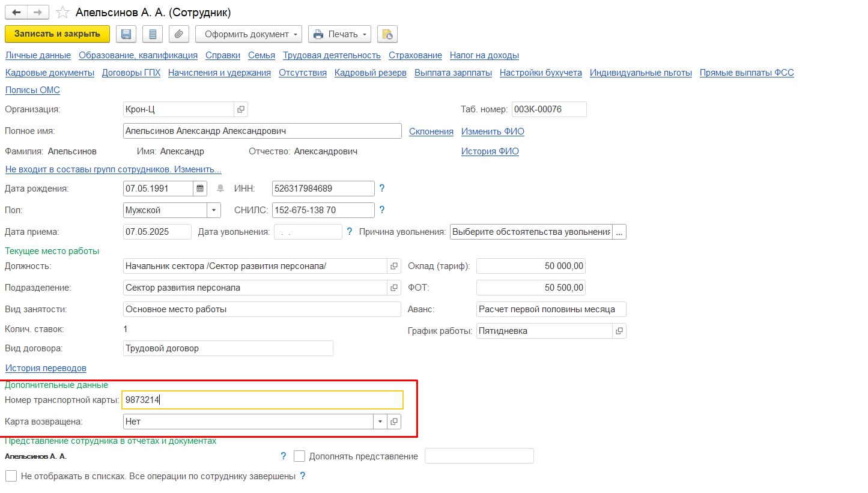Image resolution: width=868 pixels, height=493 pixels.
Task: Open the Организация Крон-Ц record icon
Action: tap(241, 109)
